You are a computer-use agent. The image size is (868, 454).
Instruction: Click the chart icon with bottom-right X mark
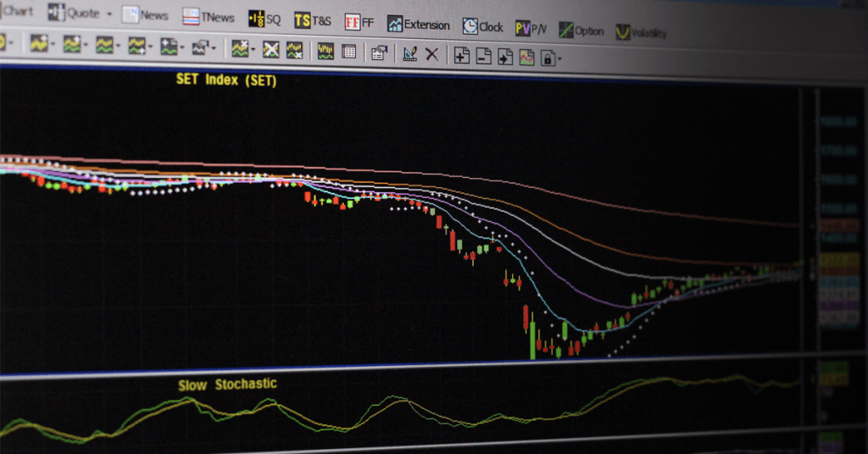click(294, 50)
